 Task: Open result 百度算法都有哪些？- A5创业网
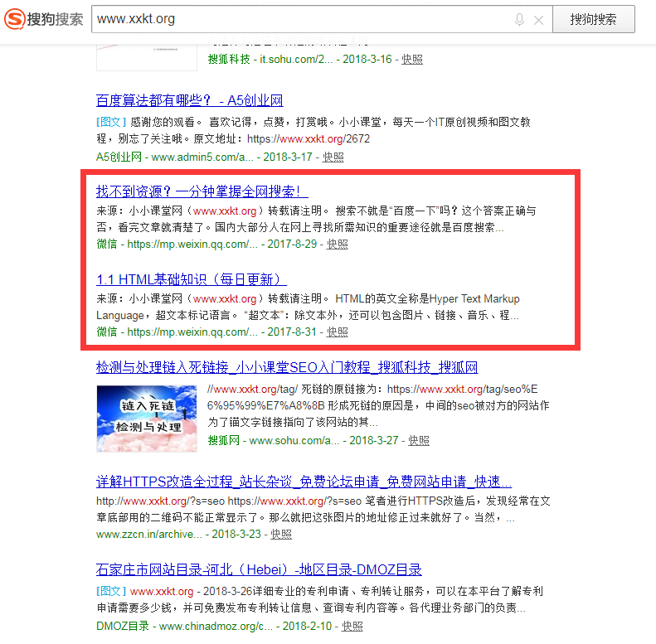190,100
